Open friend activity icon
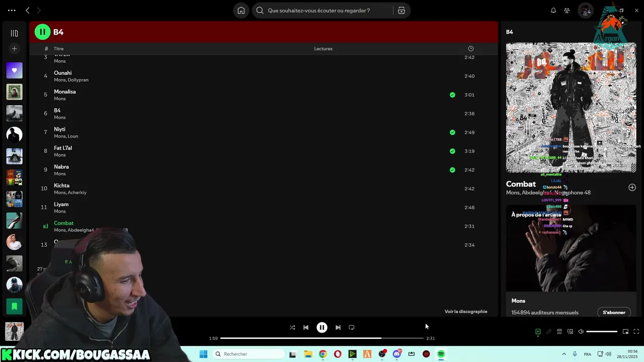Viewport: 644px width, 362px height. [567, 11]
